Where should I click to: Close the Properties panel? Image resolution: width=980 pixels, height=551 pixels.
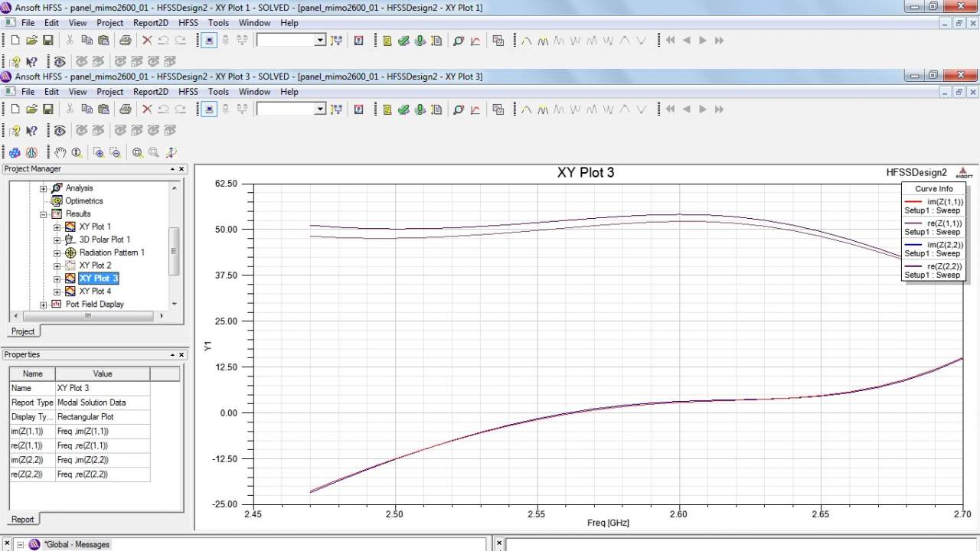pyautogui.click(x=181, y=355)
